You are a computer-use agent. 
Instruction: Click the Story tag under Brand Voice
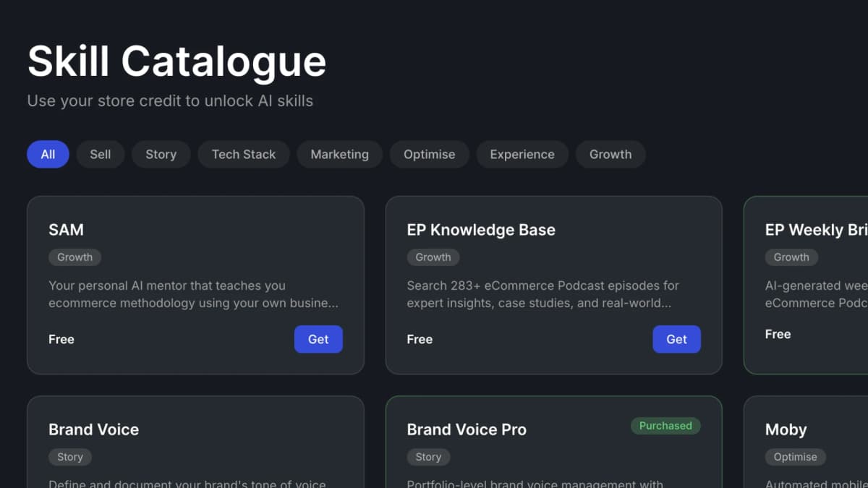pyautogui.click(x=69, y=457)
